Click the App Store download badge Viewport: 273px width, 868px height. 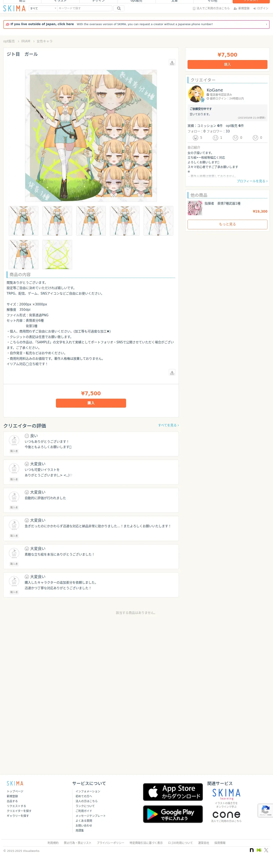173,792
